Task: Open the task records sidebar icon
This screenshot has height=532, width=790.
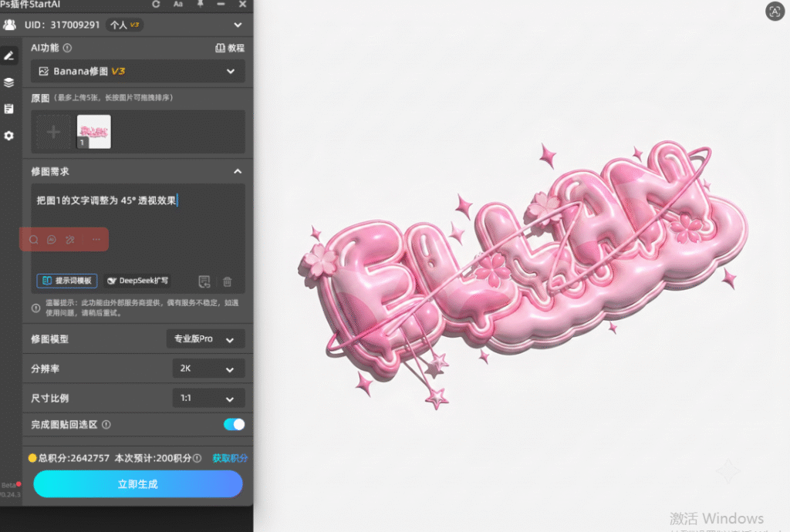Action: pyautogui.click(x=9, y=109)
